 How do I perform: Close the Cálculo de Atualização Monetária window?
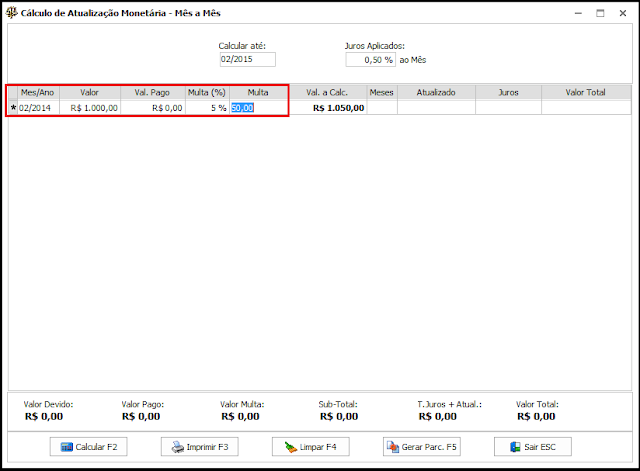[622, 13]
